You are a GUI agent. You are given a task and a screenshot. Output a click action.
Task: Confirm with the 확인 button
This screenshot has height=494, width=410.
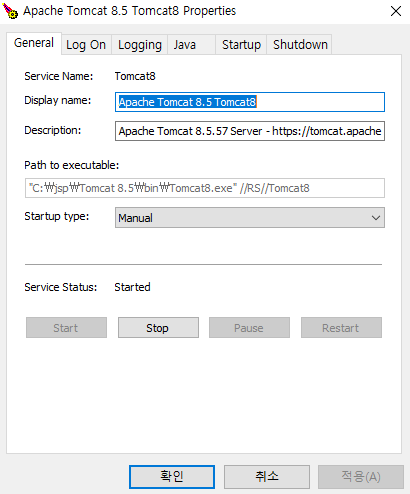(172, 477)
